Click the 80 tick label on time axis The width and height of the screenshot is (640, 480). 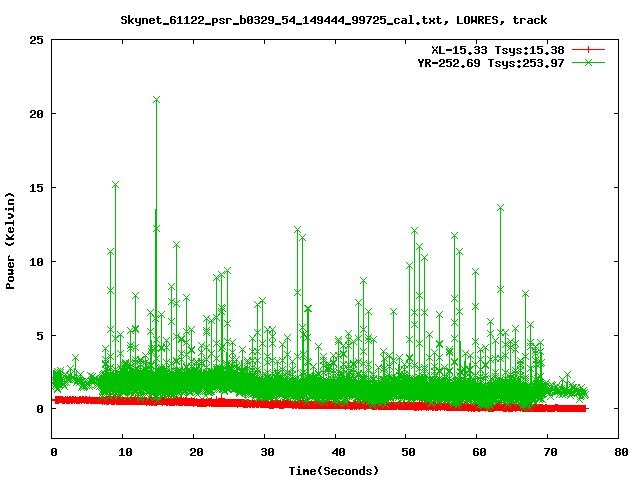(x=621, y=452)
